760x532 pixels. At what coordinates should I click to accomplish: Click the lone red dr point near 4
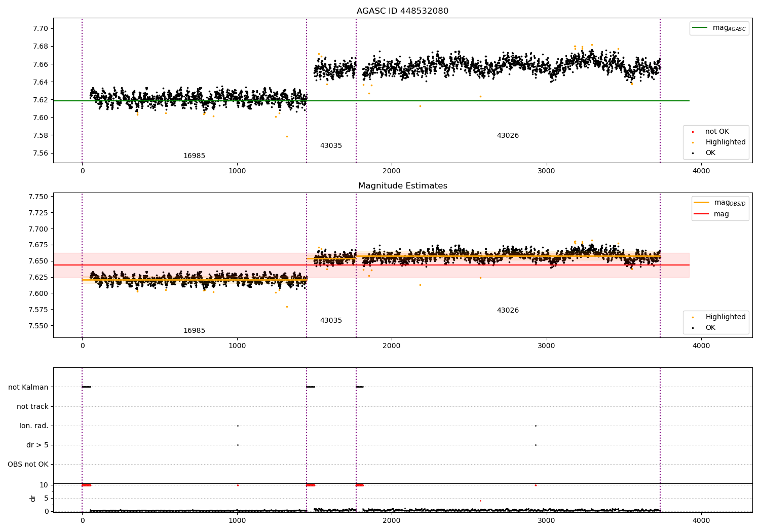tap(480, 501)
